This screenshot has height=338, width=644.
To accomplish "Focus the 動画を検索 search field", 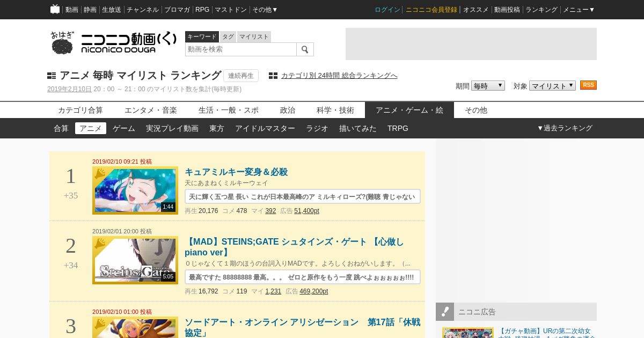I will (x=241, y=49).
